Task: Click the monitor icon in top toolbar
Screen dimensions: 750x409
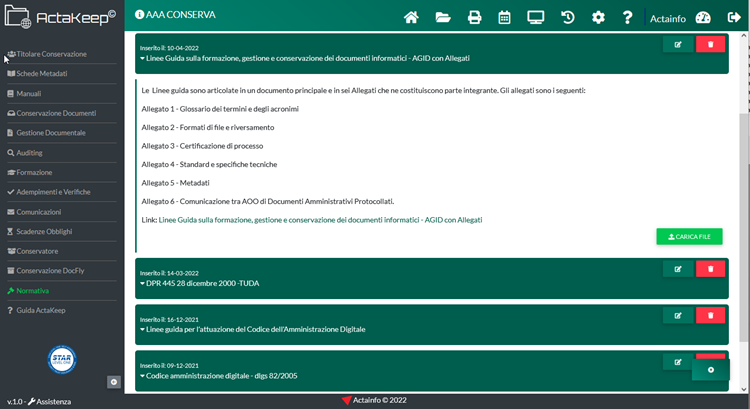Action: coord(536,17)
